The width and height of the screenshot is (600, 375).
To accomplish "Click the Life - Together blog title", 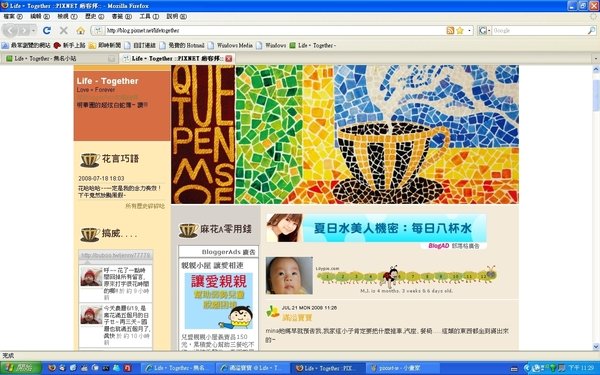I will (107, 81).
